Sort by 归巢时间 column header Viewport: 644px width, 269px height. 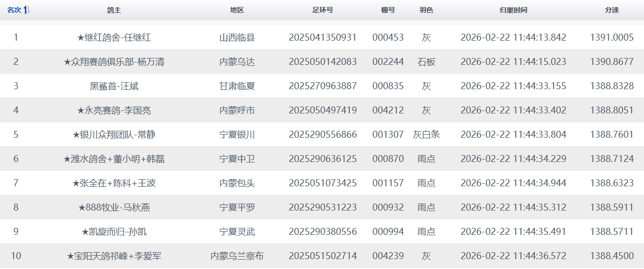click(x=513, y=10)
